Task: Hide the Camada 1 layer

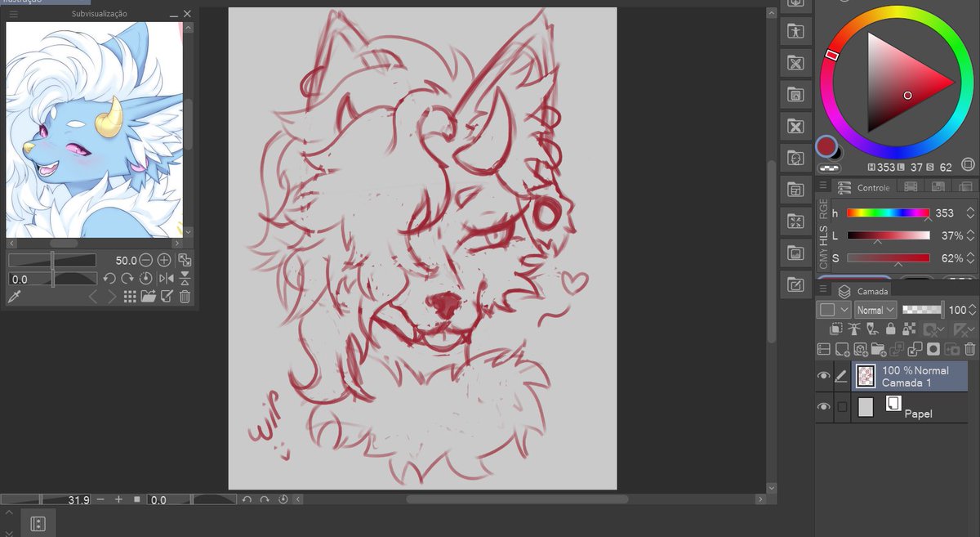Action: click(823, 376)
